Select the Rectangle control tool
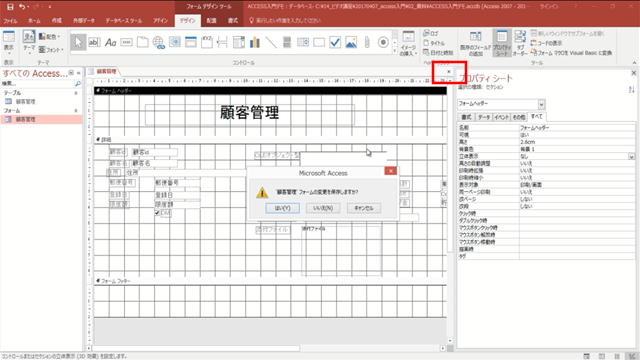This screenshot has width=640, height=360. (x=319, y=42)
